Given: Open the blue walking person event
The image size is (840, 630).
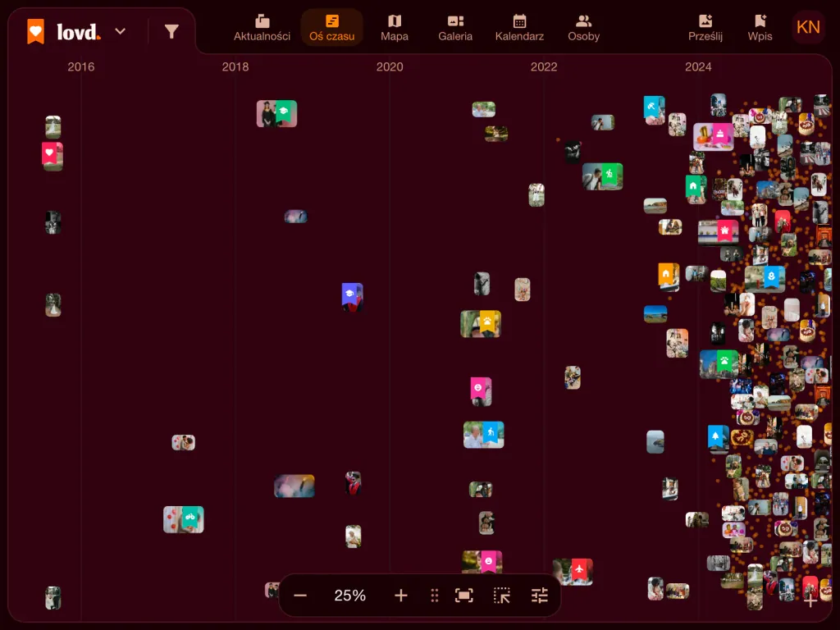Looking at the screenshot, I should [484, 435].
